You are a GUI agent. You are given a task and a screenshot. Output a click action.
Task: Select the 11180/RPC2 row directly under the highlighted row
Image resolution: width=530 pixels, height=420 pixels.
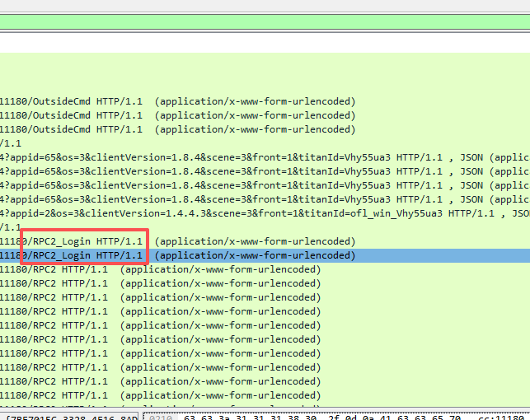tap(265, 269)
